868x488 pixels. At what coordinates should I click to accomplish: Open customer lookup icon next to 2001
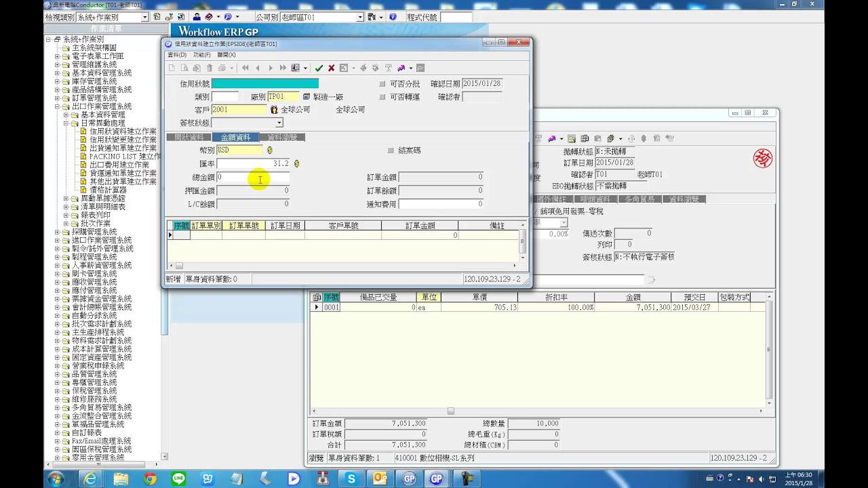click(274, 109)
